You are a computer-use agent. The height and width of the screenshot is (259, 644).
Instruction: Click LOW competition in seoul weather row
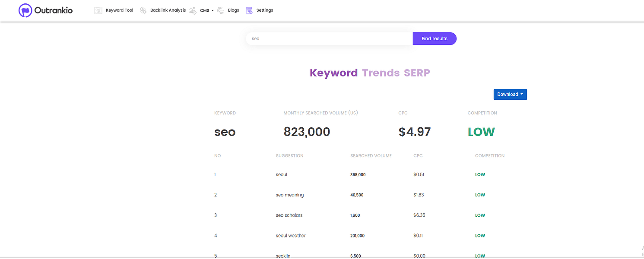pyautogui.click(x=480, y=236)
